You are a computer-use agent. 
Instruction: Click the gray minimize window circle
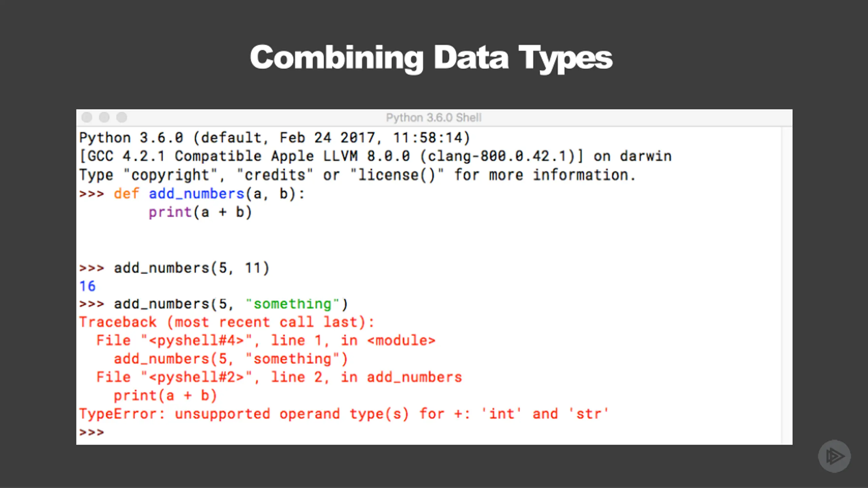[x=104, y=117]
